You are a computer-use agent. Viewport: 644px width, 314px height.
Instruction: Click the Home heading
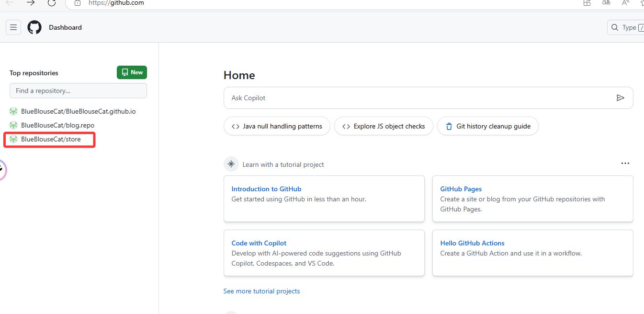click(x=239, y=75)
